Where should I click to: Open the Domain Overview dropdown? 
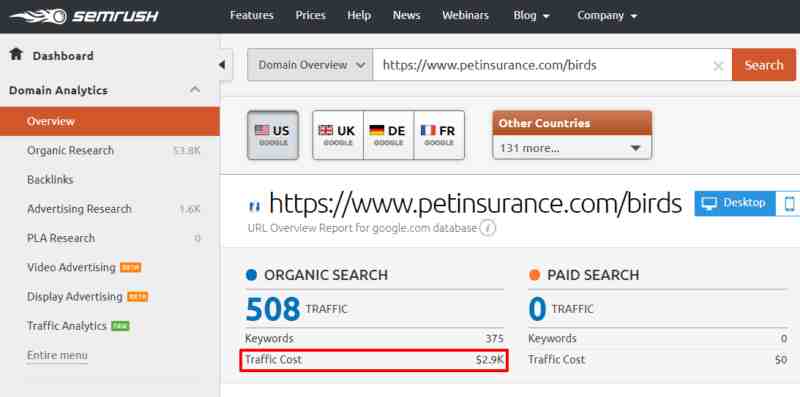pyautogui.click(x=310, y=65)
